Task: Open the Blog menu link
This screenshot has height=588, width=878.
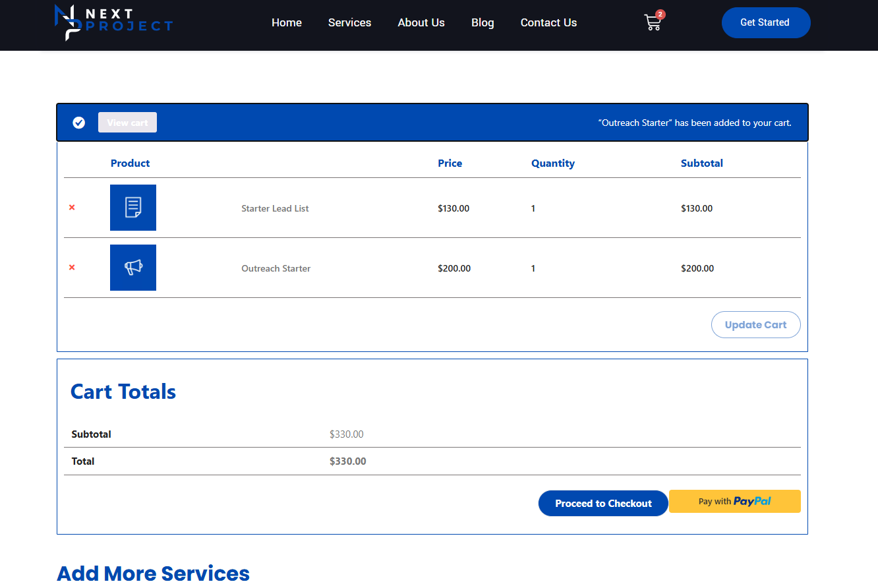Action: 483,22
